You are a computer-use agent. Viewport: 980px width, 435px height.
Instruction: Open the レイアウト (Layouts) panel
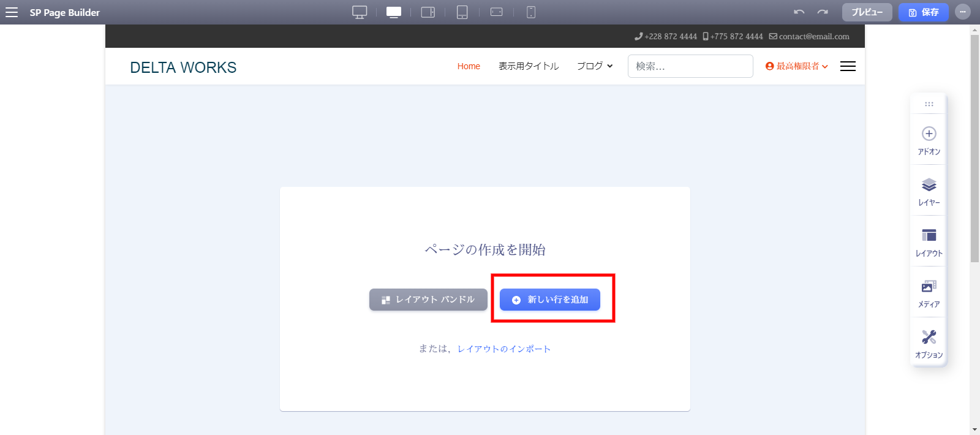pos(929,242)
